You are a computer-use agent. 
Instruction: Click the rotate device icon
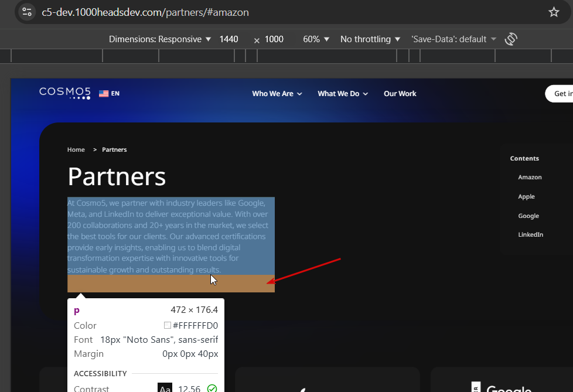511,39
